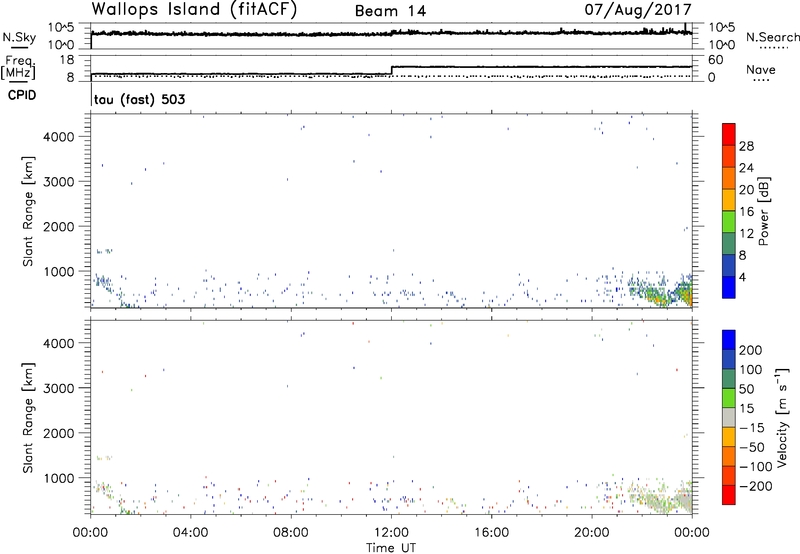
Task: Click the frequency step at 12:00
Action: pos(391,70)
